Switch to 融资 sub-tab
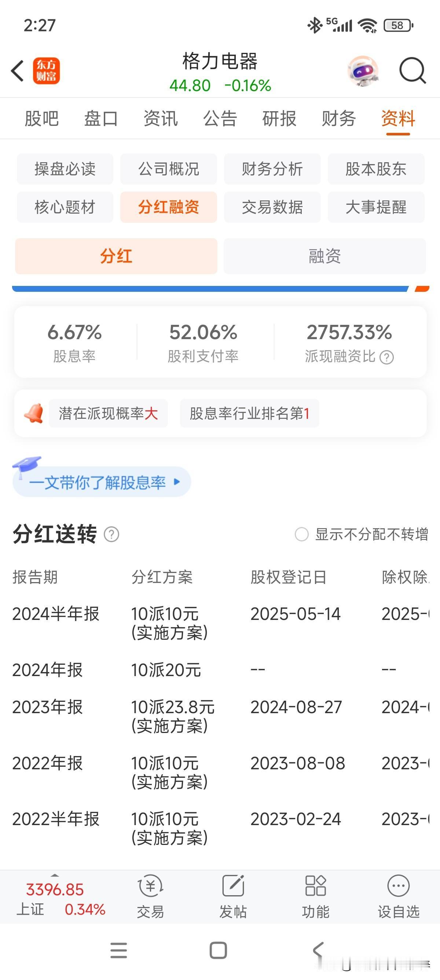 [324, 256]
